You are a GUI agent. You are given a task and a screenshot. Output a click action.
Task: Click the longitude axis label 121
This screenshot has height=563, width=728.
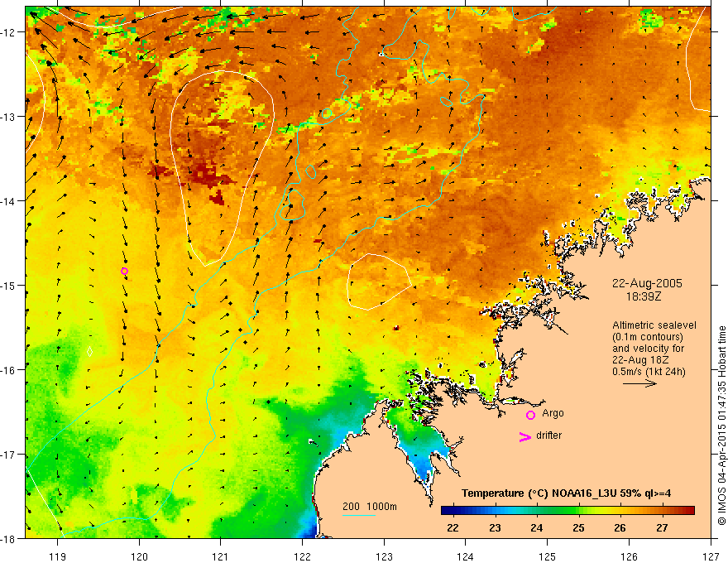221,556
